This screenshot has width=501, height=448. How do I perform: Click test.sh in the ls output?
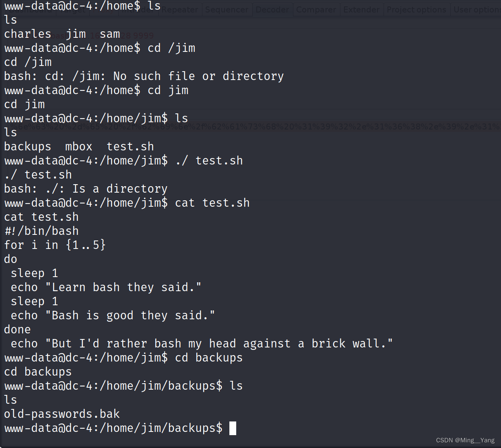pos(130,146)
